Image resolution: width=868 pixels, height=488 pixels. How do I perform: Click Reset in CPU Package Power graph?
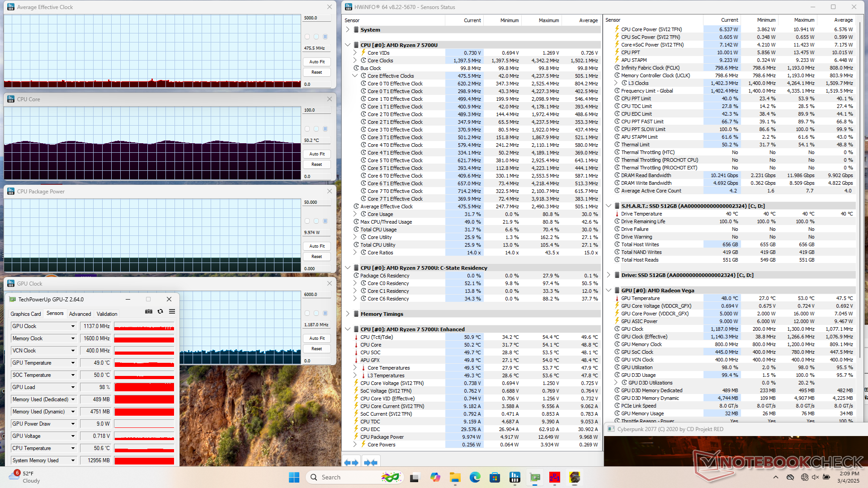pos(317,257)
